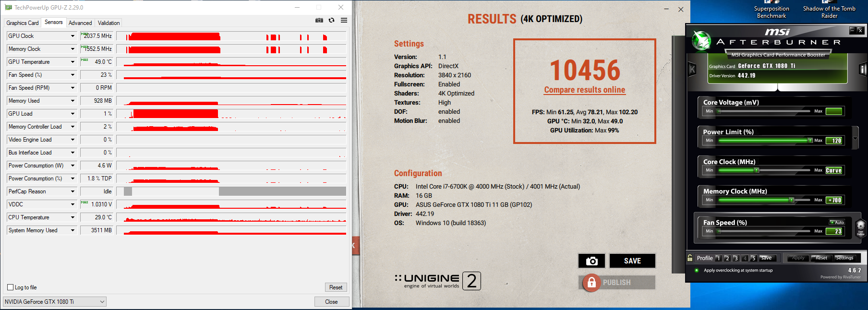
Task: Expand the CPU Temperature sensor dropdown
Action: (73, 217)
